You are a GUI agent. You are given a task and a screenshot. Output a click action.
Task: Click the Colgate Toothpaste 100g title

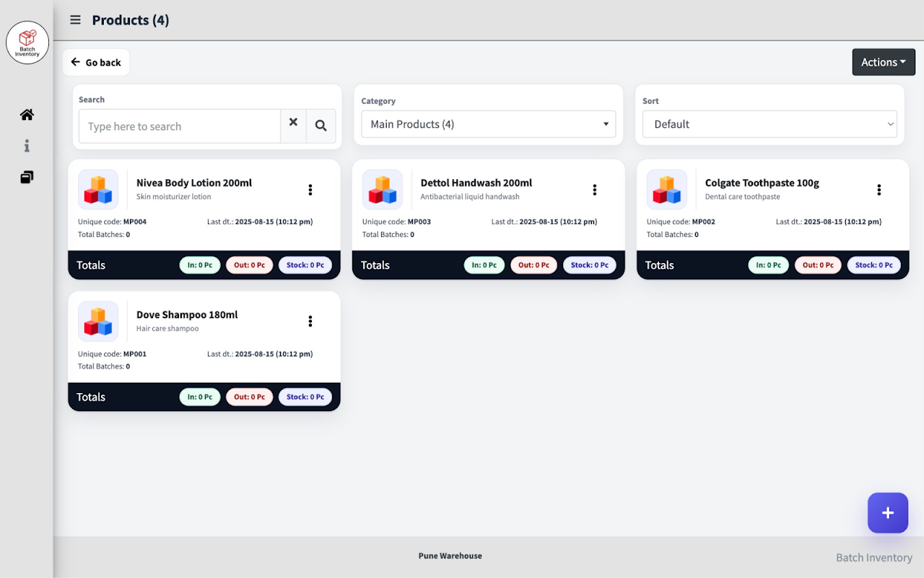(762, 183)
